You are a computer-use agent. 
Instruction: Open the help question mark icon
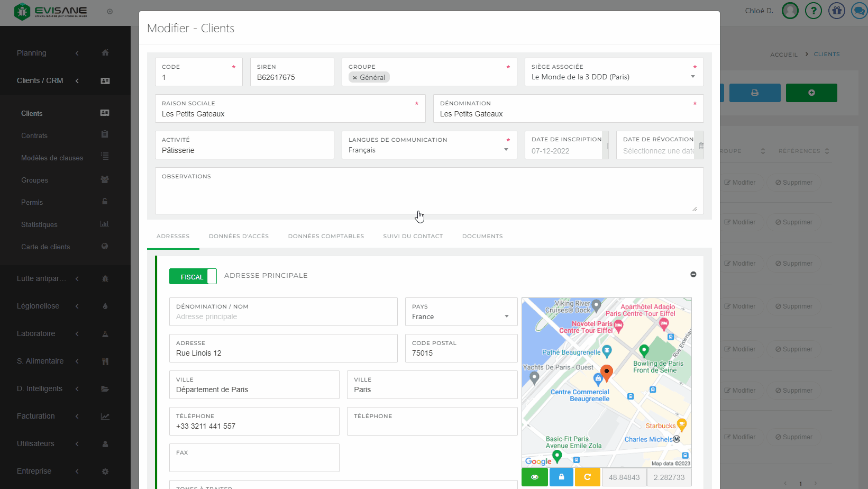point(813,11)
